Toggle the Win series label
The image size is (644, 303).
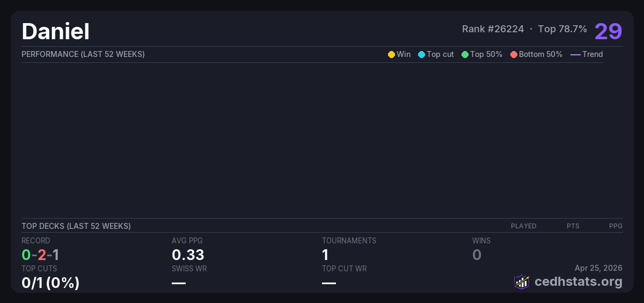point(404,54)
